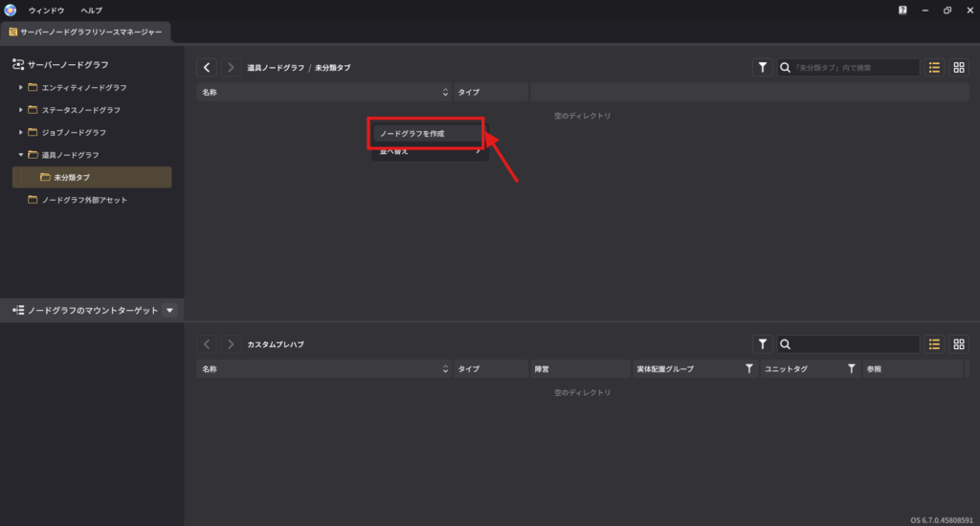Click the 参照 column header

(x=913, y=369)
